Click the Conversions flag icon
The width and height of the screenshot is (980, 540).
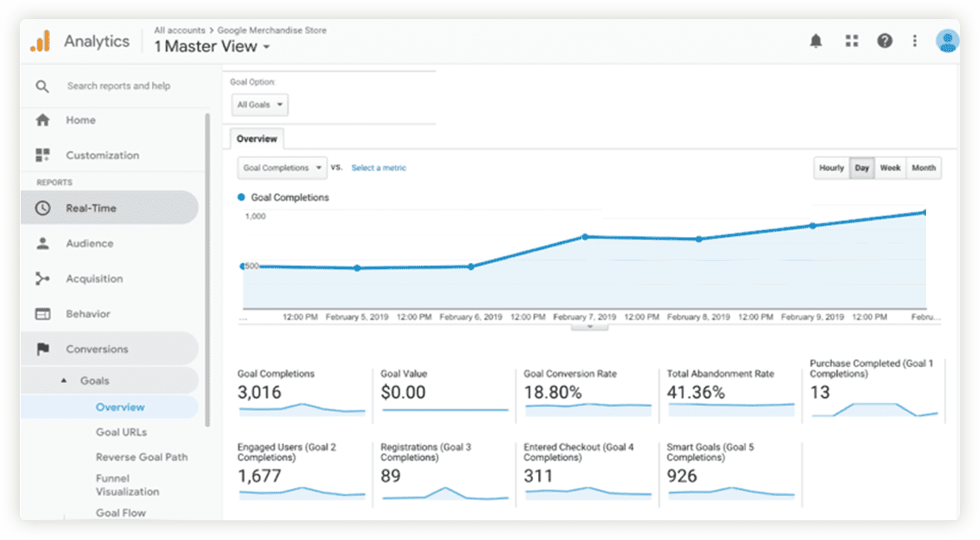[42, 350]
